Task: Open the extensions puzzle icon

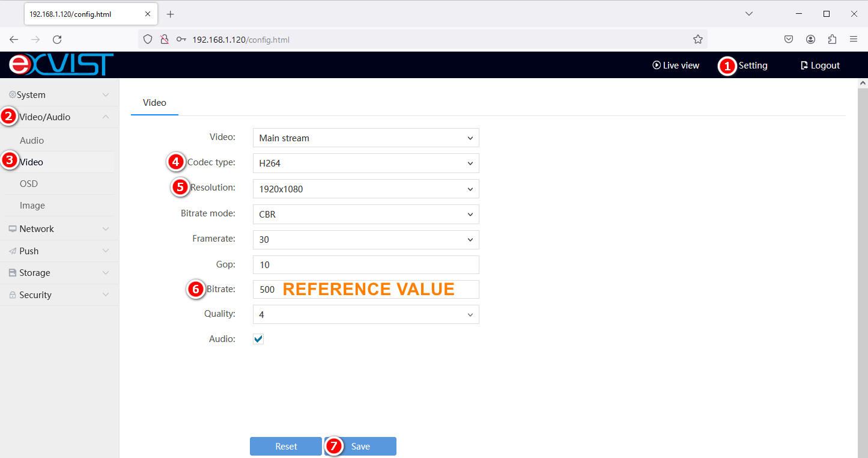Action: (832, 40)
